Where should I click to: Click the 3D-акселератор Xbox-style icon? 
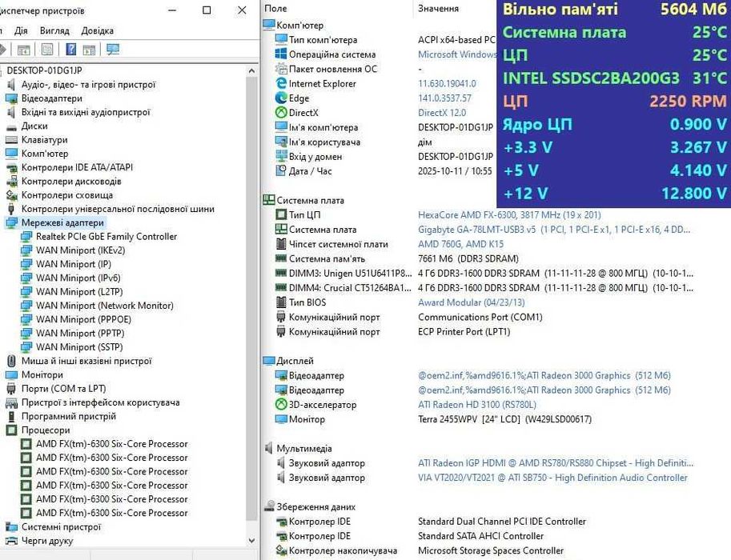click(281, 404)
